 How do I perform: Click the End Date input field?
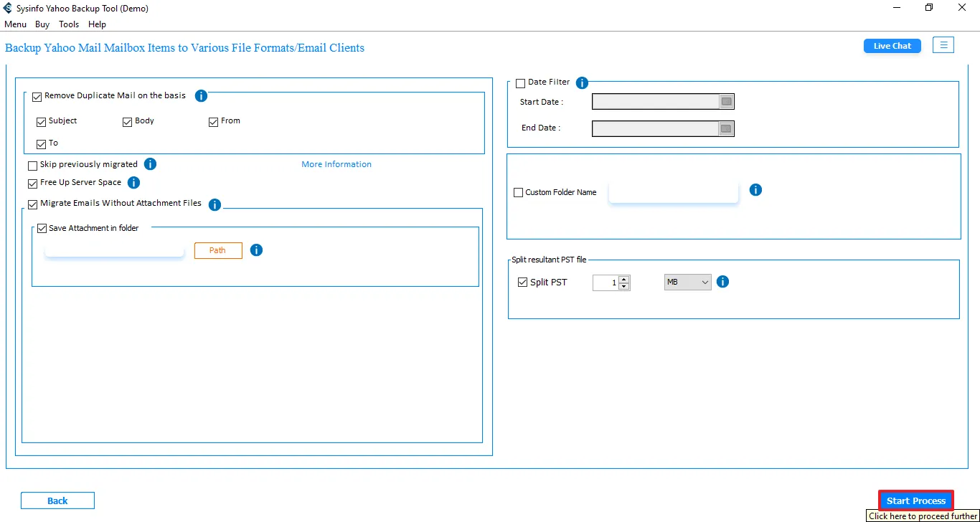656,128
